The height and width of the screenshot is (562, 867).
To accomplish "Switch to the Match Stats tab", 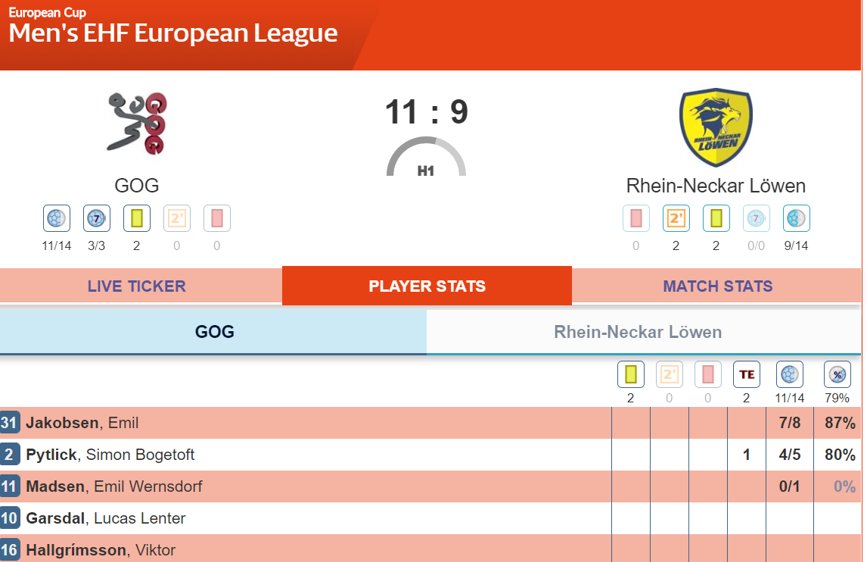I will pyautogui.click(x=717, y=286).
